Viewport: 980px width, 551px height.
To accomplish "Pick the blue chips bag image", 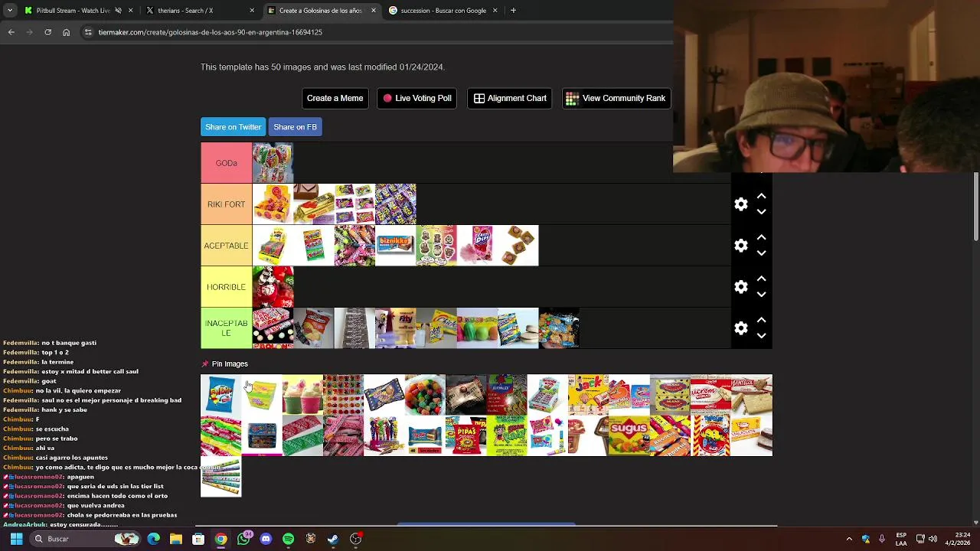I will [x=221, y=395].
